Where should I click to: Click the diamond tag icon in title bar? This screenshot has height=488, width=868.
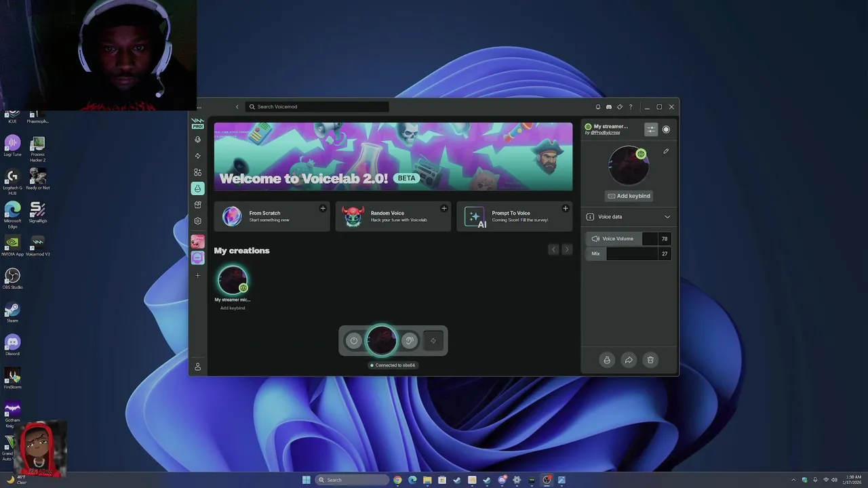coord(620,107)
